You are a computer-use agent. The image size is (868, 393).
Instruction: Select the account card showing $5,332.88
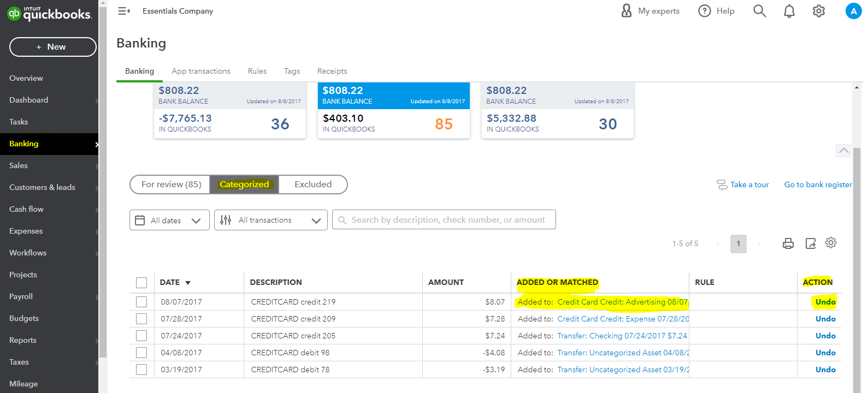557,110
